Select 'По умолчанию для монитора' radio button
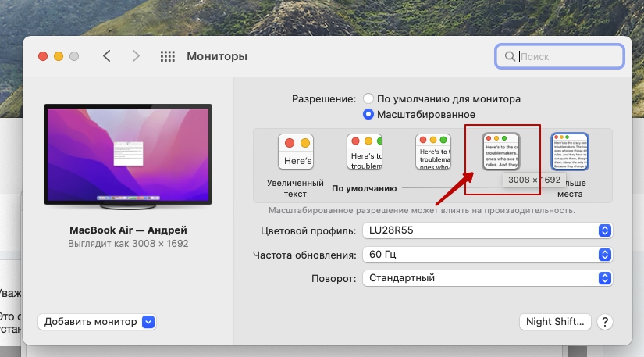This screenshot has width=644, height=357. coord(368,99)
